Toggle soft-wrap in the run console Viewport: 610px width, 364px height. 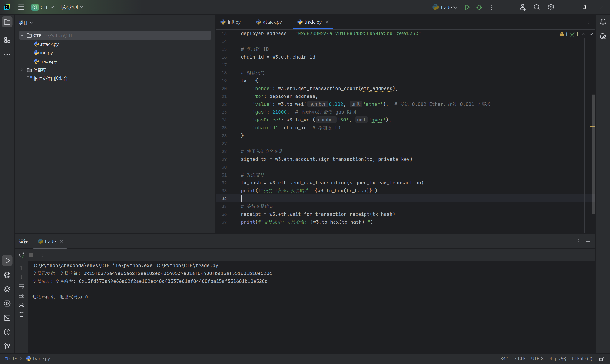22,286
